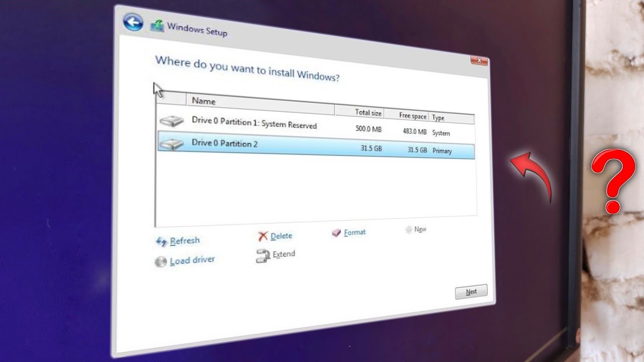644x362 pixels.
Task: Sort by the Total size column header
Action: [x=360, y=113]
